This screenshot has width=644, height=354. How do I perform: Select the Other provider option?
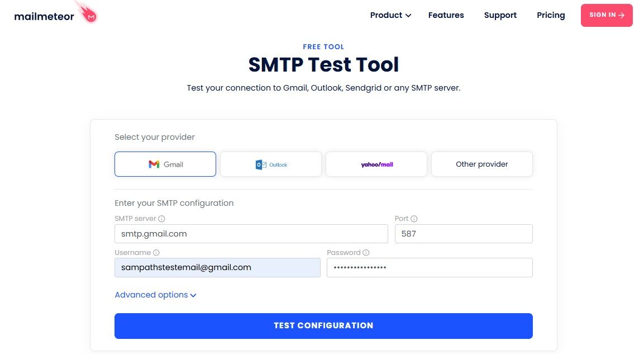pos(481,164)
